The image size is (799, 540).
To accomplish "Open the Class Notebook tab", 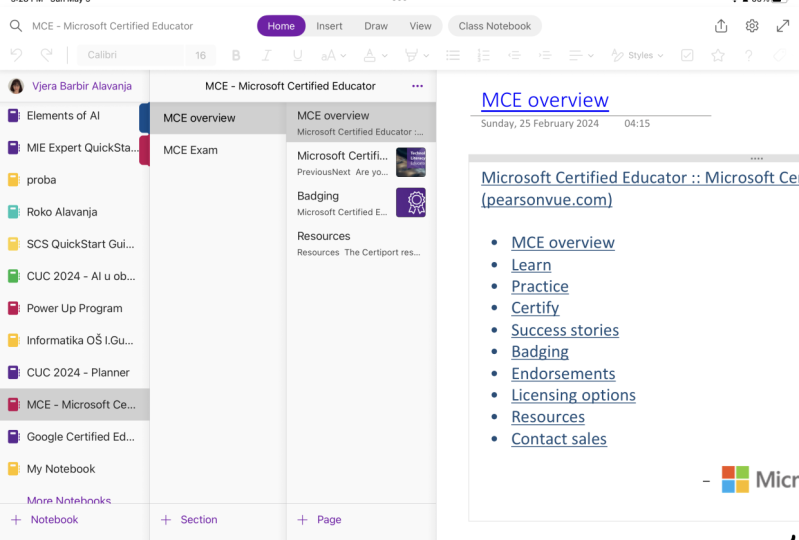I will [x=494, y=26].
